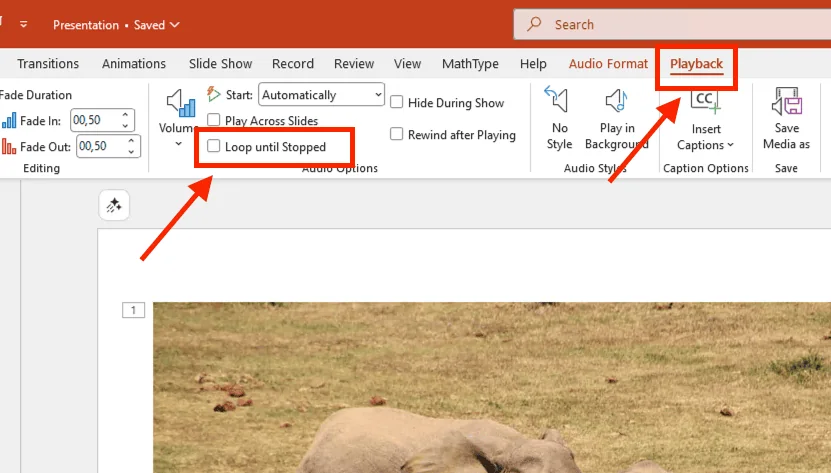The height and width of the screenshot is (473, 831).
Task: Click the sparkle designer icon above slide
Action: coord(114,205)
